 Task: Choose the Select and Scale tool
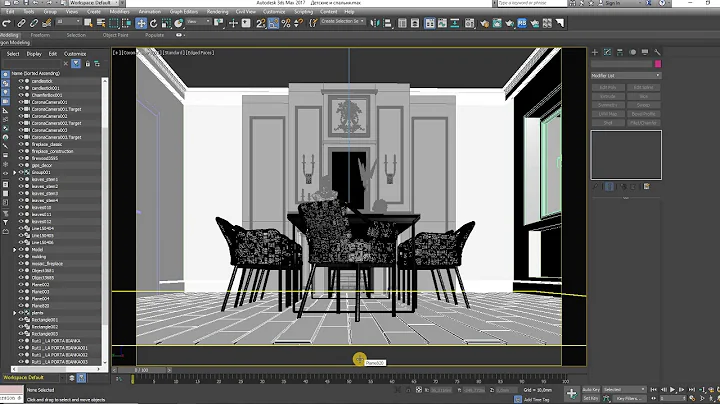point(166,23)
